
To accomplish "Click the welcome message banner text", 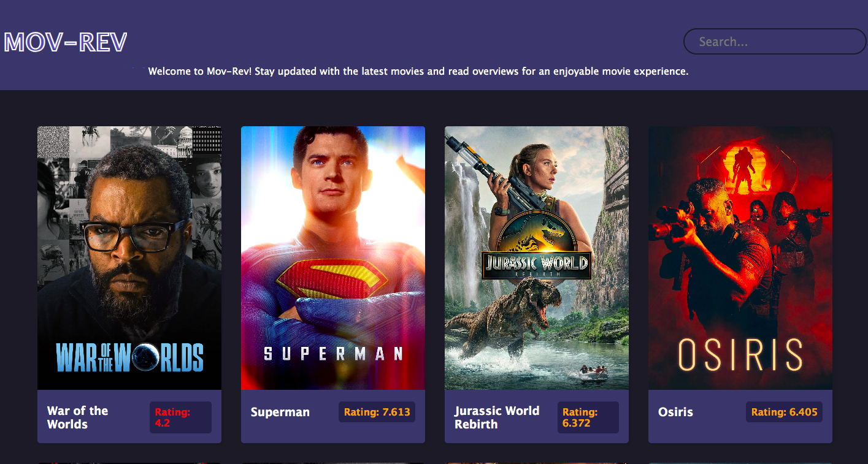I will click(x=418, y=71).
